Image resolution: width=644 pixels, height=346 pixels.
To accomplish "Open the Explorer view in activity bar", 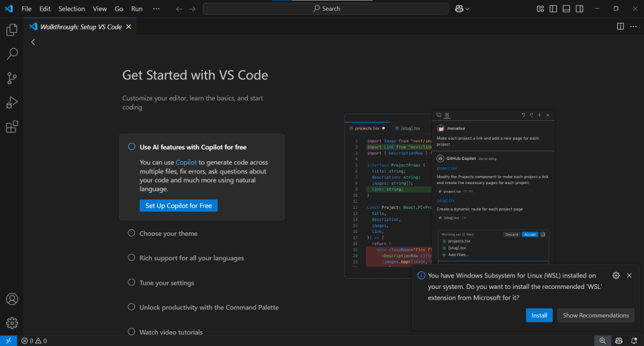I will (12, 30).
